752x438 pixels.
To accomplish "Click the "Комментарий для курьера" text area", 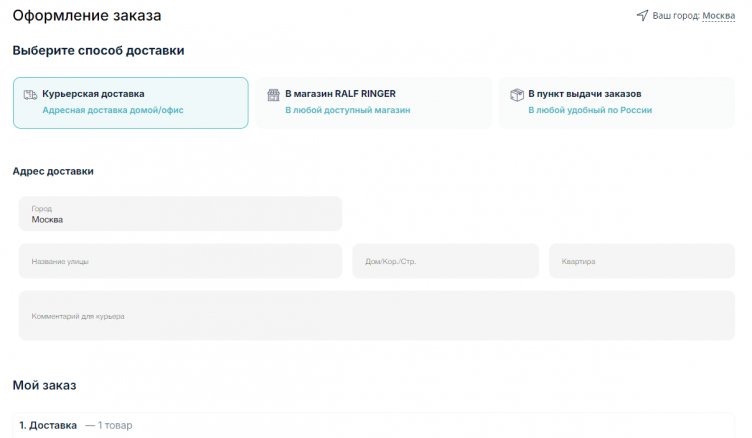I will coord(376,316).
